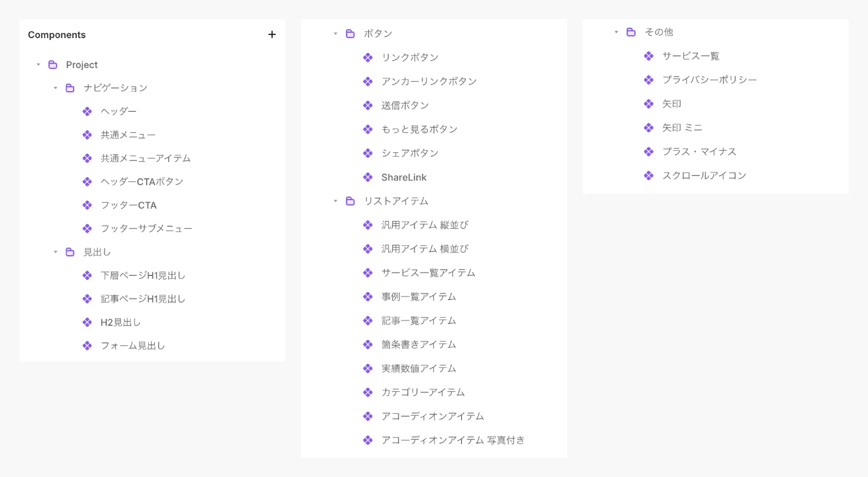Click the Components panel title
This screenshot has width=868, height=477.
click(56, 34)
